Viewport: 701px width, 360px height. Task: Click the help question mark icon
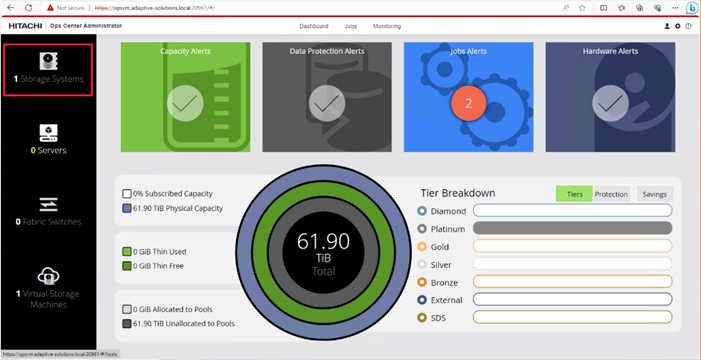pos(688,26)
